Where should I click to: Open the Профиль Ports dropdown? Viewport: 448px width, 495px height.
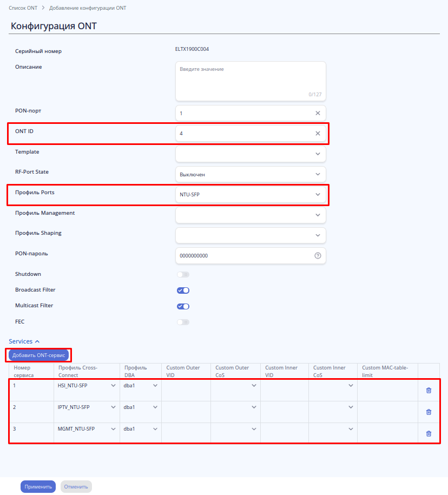pyautogui.click(x=251, y=194)
